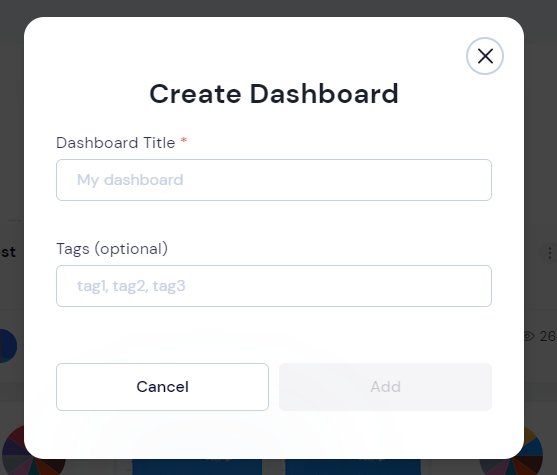Viewport: 557px width, 475px height.
Task: Click the eye views icon beside 26
Action: tap(529, 336)
